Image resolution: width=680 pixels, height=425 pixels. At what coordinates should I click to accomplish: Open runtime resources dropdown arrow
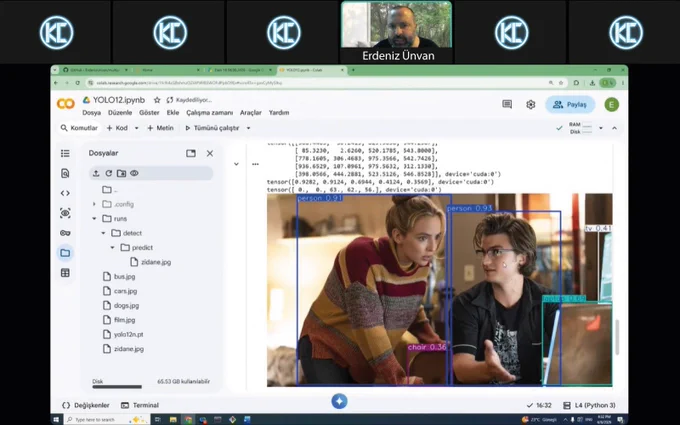[601, 128]
